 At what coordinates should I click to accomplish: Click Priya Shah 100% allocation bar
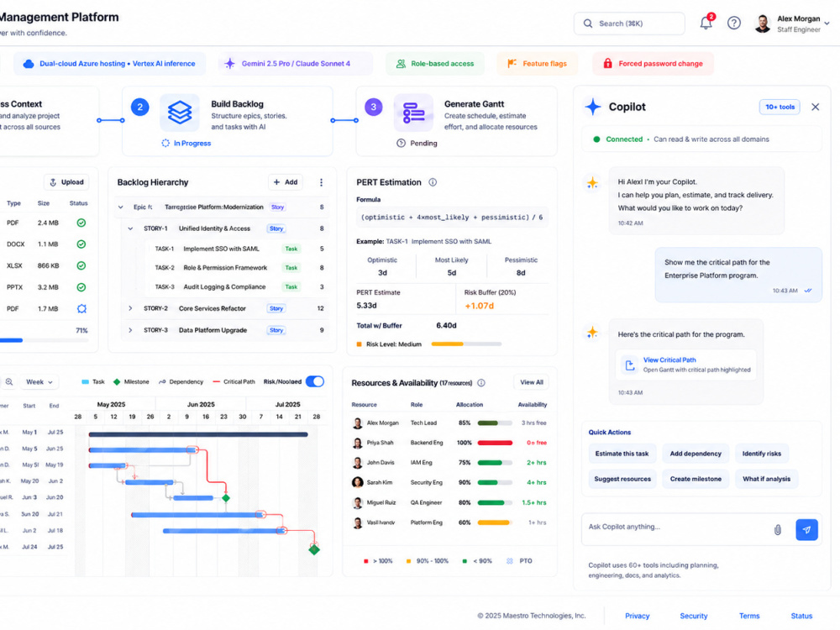click(495, 443)
